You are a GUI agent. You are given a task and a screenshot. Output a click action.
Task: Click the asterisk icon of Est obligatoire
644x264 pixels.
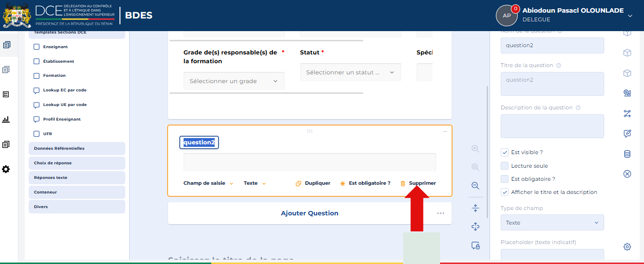pos(342,183)
